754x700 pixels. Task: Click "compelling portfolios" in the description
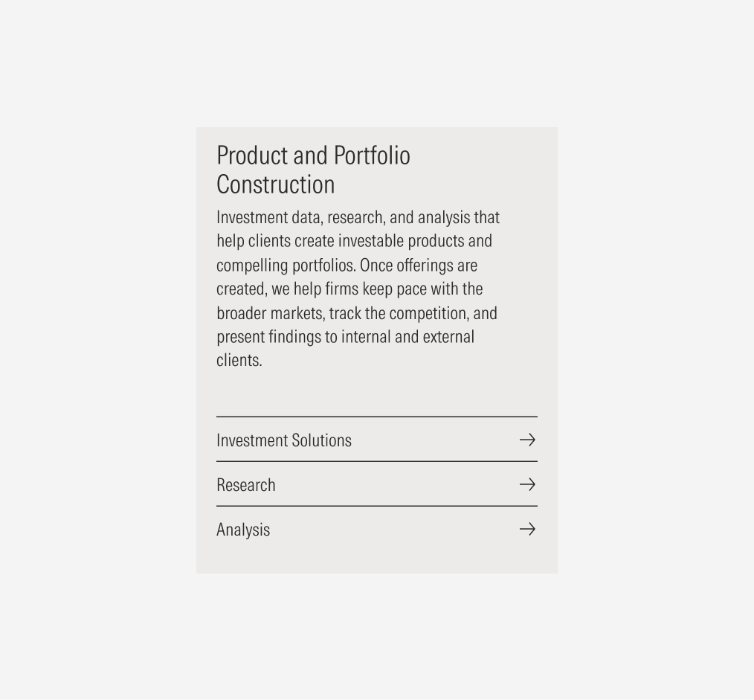point(286,265)
